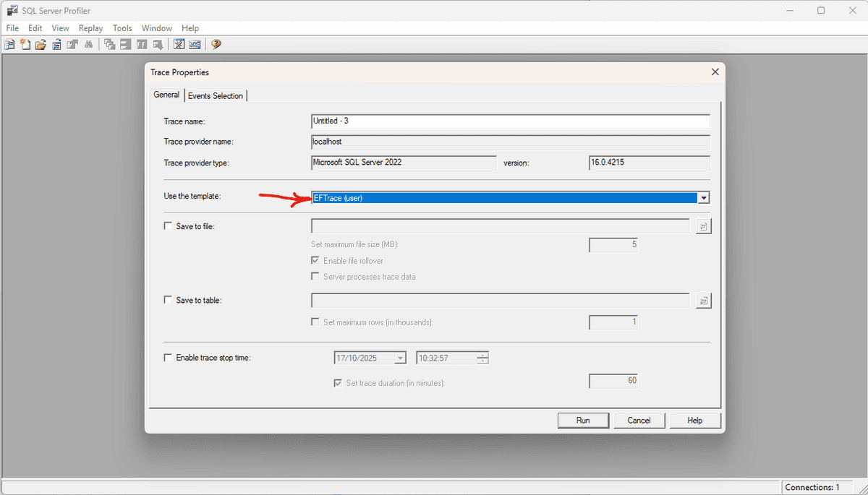Launch Database Engine Tuning Advisor
The image size is (868, 495).
click(x=178, y=44)
